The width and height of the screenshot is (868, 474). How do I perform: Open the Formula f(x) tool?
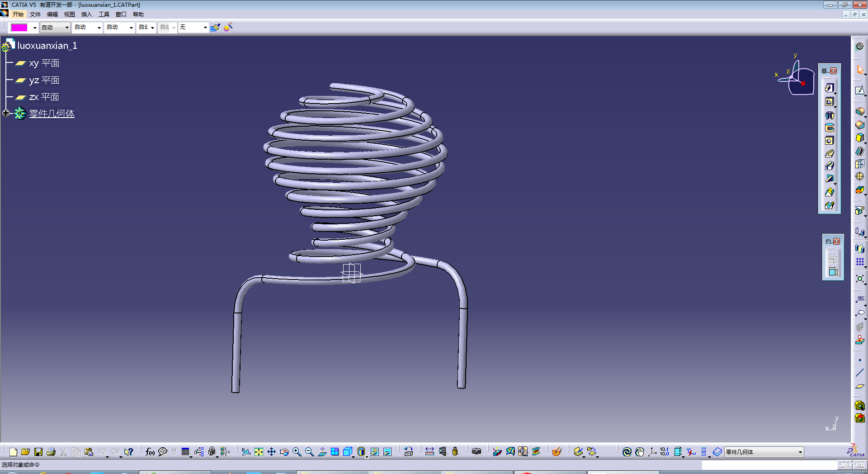click(150, 452)
